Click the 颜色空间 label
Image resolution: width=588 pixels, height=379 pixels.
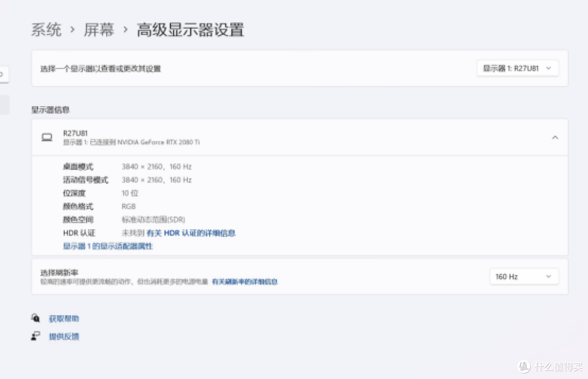coord(78,219)
